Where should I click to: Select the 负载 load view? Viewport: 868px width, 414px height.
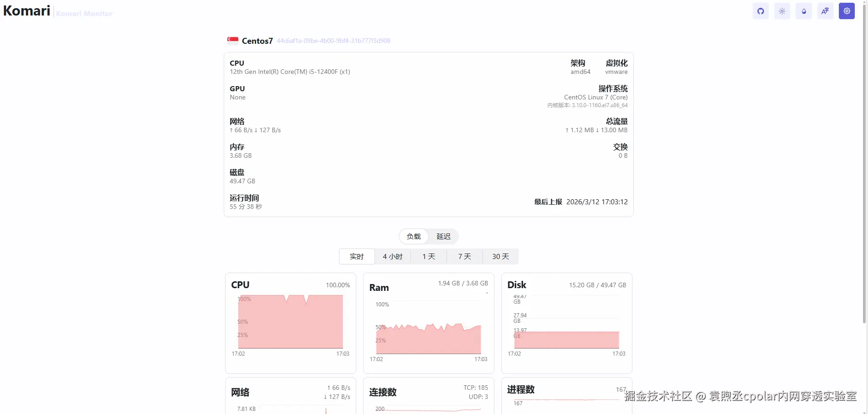(x=414, y=236)
